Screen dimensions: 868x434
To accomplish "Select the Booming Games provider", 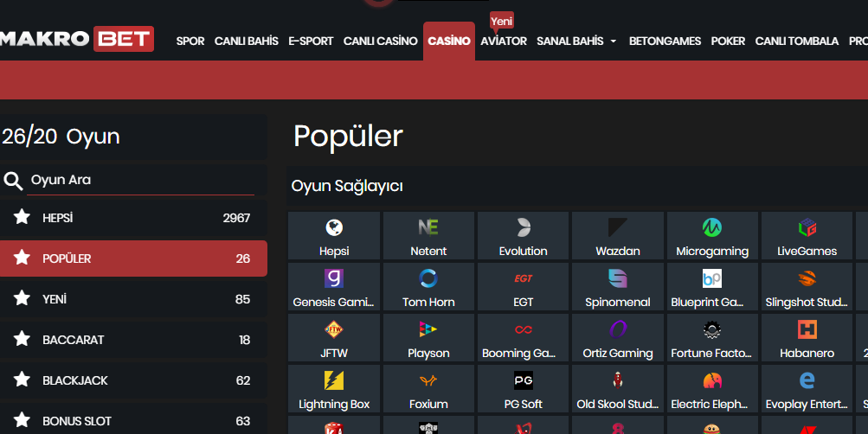I will click(523, 338).
